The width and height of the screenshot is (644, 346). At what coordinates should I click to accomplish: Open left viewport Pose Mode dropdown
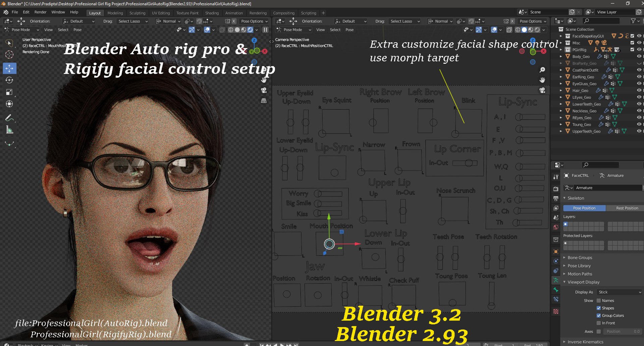(x=22, y=30)
